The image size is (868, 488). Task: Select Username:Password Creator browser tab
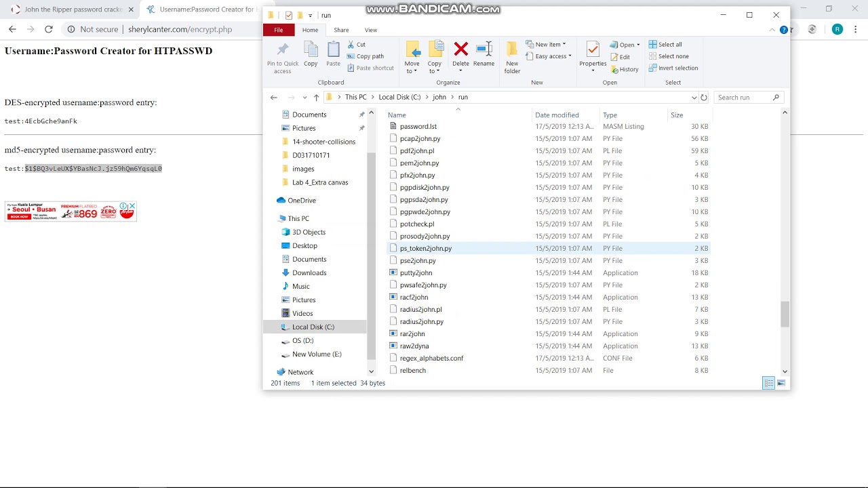[x=202, y=9]
